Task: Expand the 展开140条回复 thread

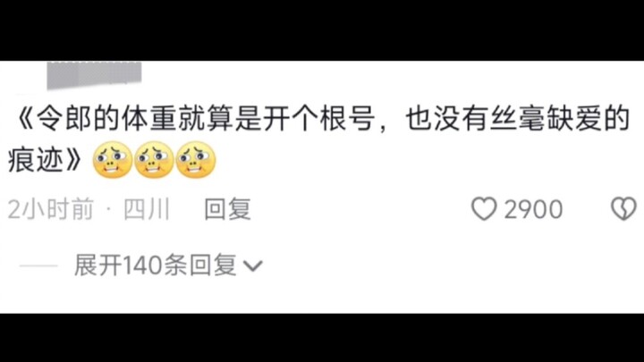Action: point(167,265)
